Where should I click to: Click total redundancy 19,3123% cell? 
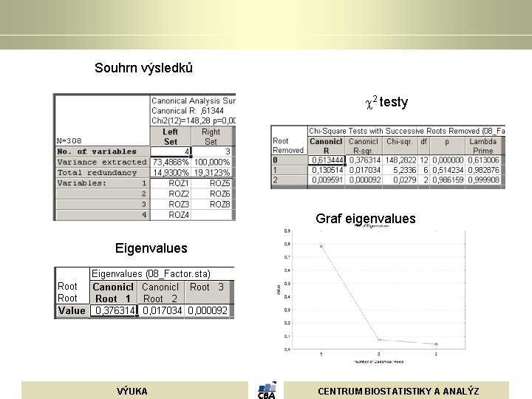click(211, 173)
